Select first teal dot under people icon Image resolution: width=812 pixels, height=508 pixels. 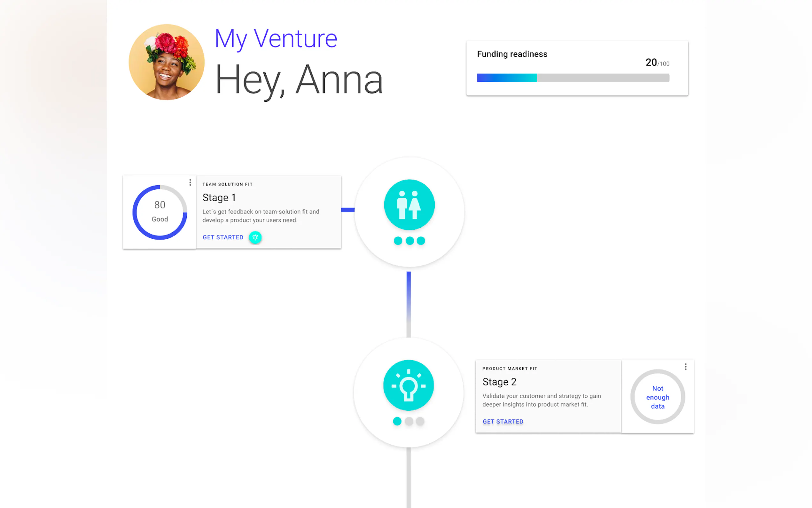pos(398,241)
